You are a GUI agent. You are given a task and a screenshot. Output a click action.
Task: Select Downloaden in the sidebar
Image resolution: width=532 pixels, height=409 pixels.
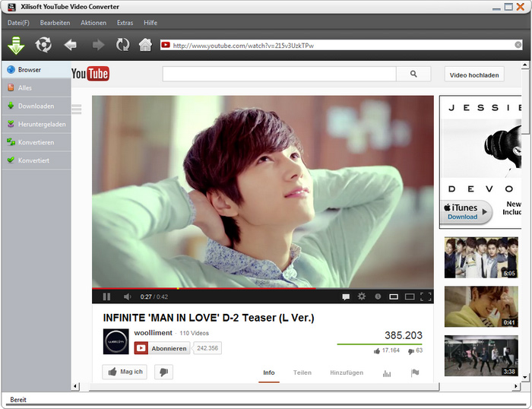coord(36,106)
